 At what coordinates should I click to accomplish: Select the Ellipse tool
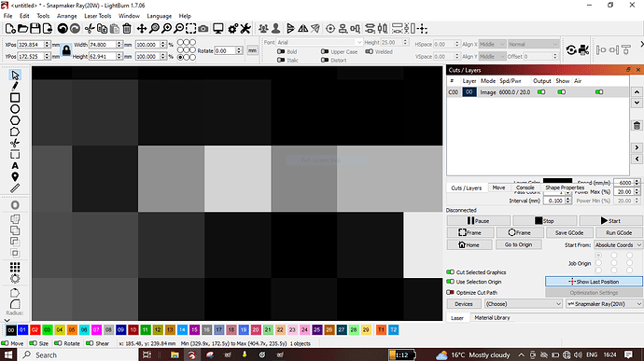[15, 109]
